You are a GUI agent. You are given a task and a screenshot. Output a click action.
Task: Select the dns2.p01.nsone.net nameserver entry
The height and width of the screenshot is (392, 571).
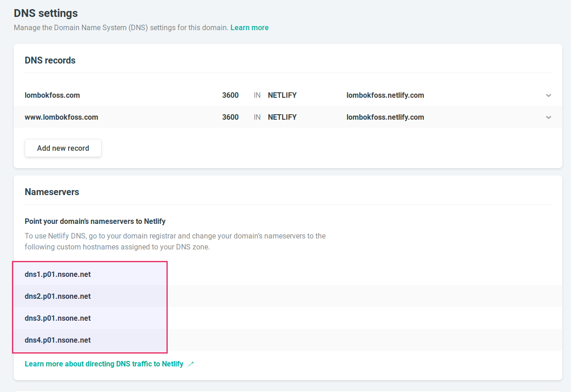(58, 296)
